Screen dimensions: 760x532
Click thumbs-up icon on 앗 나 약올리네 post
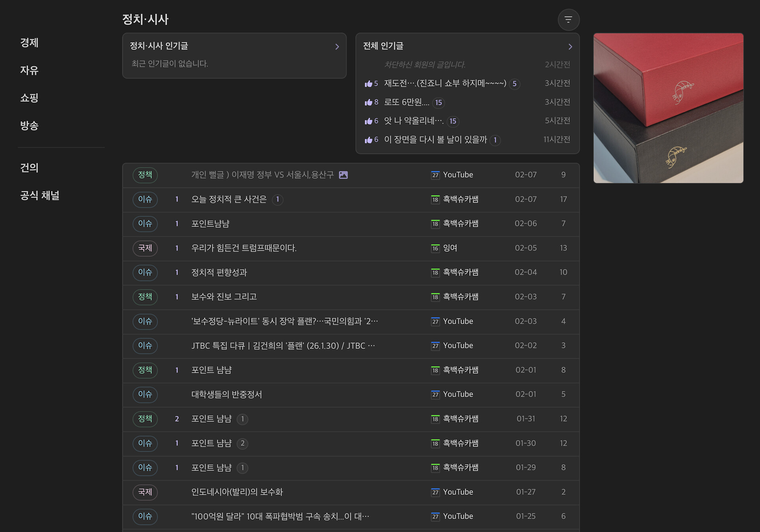point(369,121)
